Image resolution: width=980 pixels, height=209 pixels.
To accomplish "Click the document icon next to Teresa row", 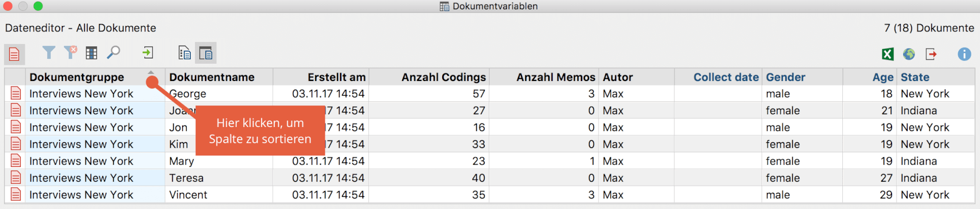I will pyautogui.click(x=16, y=178).
